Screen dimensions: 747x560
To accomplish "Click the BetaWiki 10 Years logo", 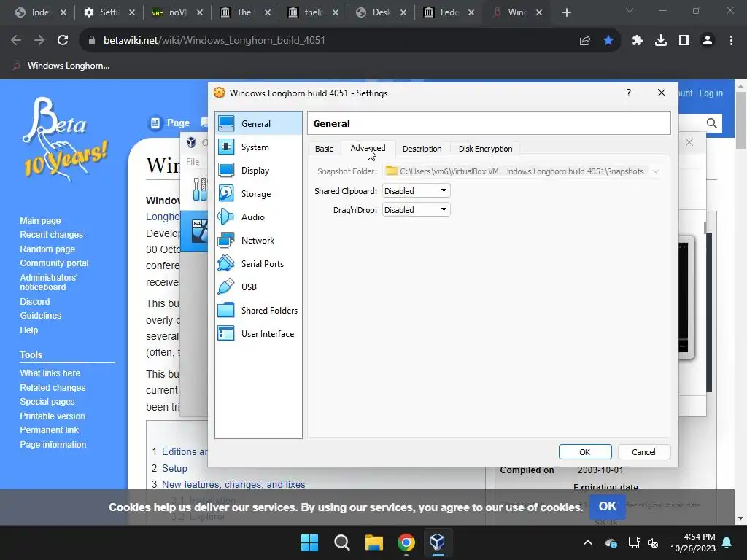I will pos(66,139).
